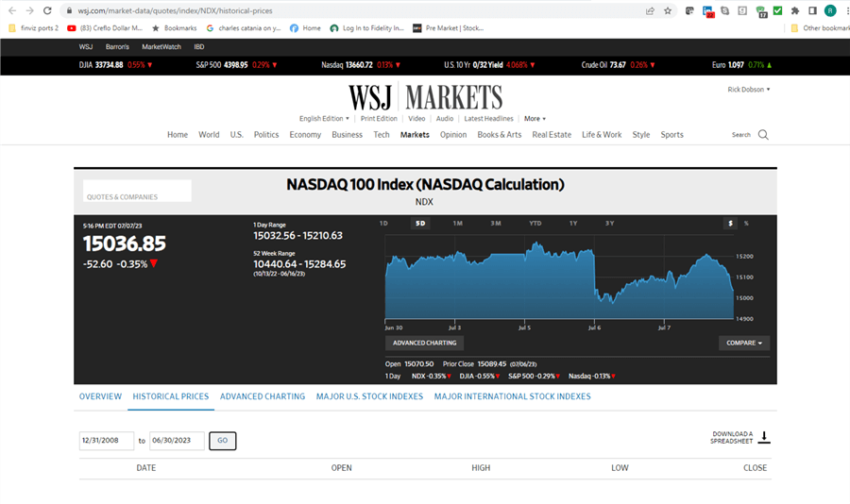Click the GO button for date range

(x=222, y=441)
